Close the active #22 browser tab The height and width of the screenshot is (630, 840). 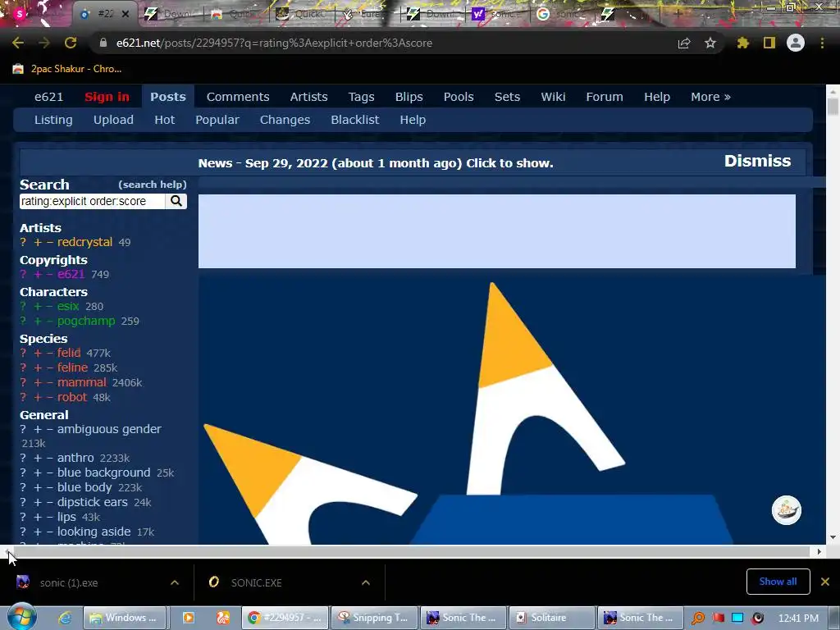(x=126, y=14)
